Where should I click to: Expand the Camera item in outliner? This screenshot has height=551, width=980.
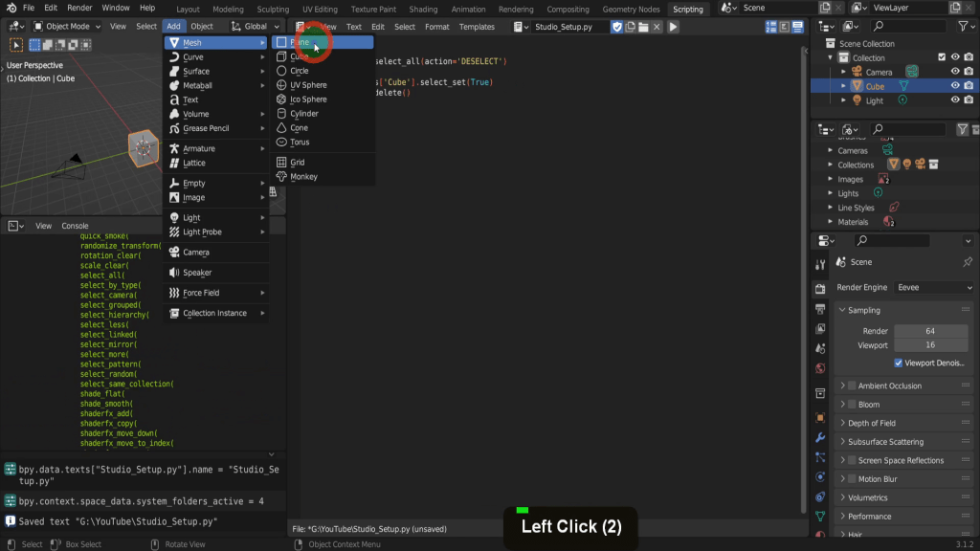point(843,72)
